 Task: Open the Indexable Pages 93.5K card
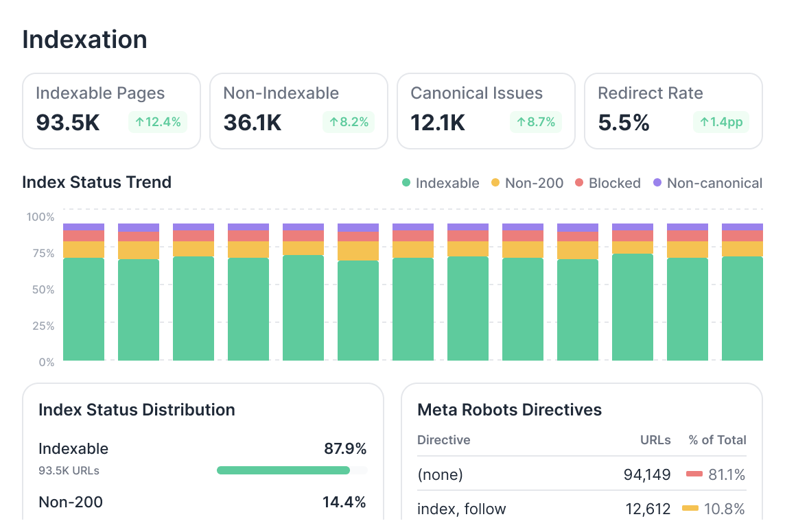112,111
